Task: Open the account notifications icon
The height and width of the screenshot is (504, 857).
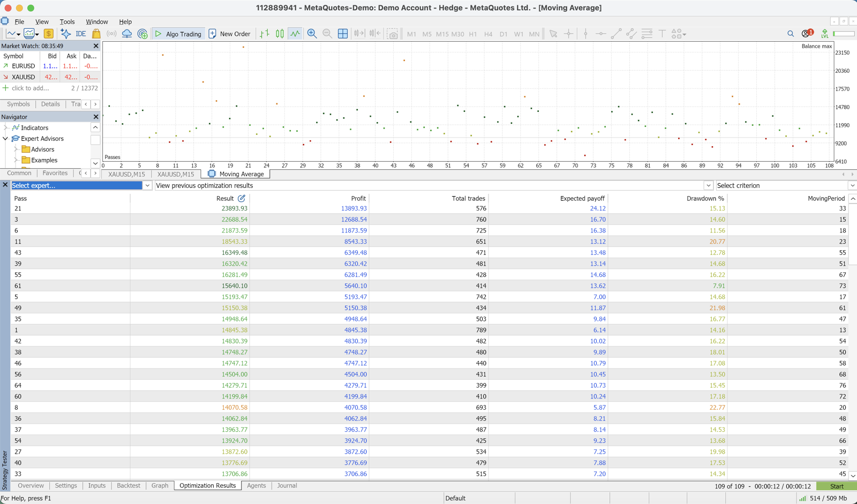Action: [807, 33]
